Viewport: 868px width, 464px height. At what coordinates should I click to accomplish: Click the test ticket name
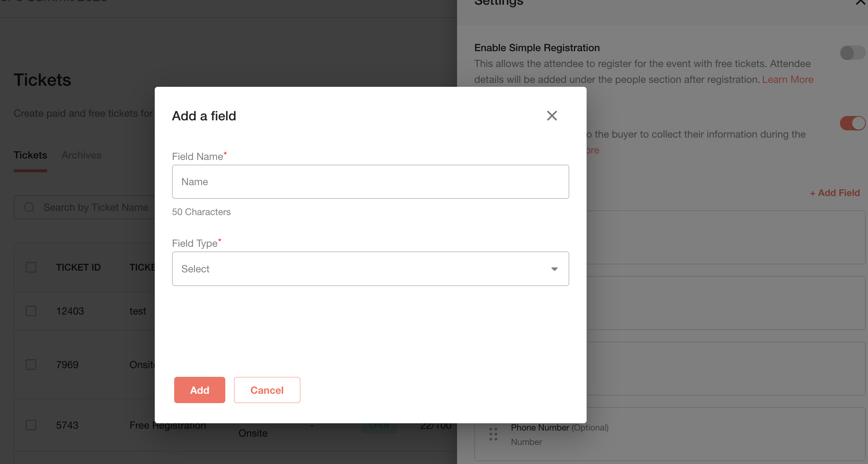point(138,311)
